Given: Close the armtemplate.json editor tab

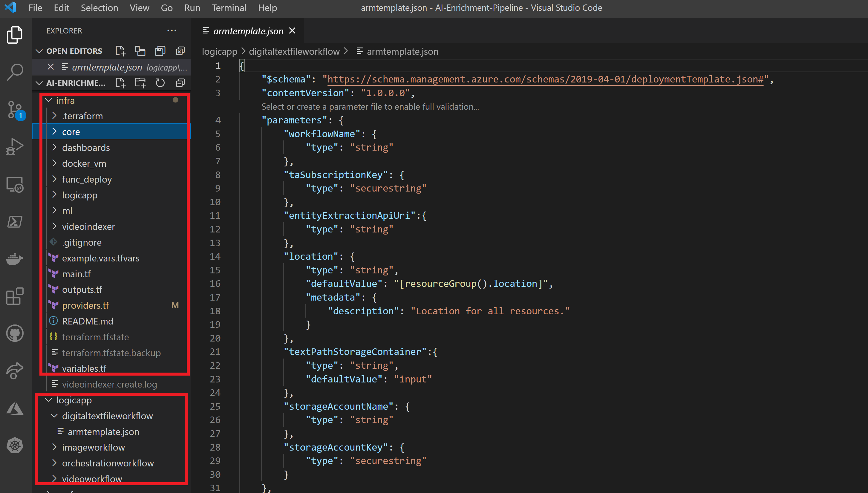Looking at the screenshot, I should click(292, 30).
